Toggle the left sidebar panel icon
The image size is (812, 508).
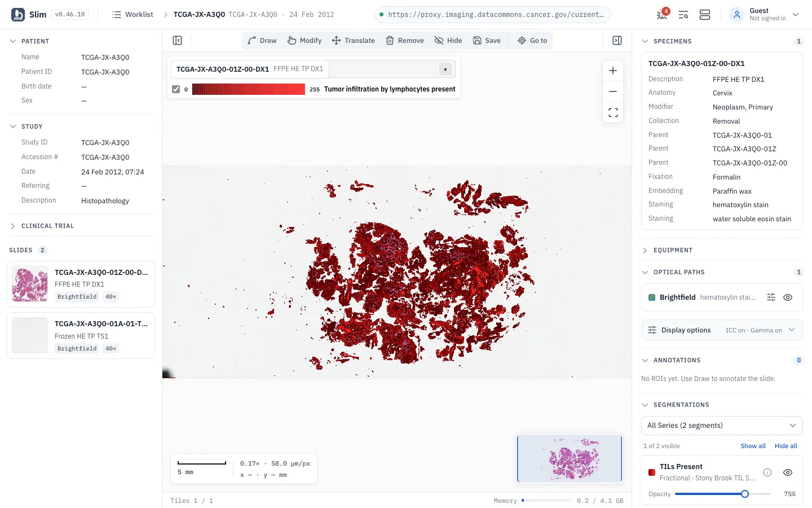(177, 41)
